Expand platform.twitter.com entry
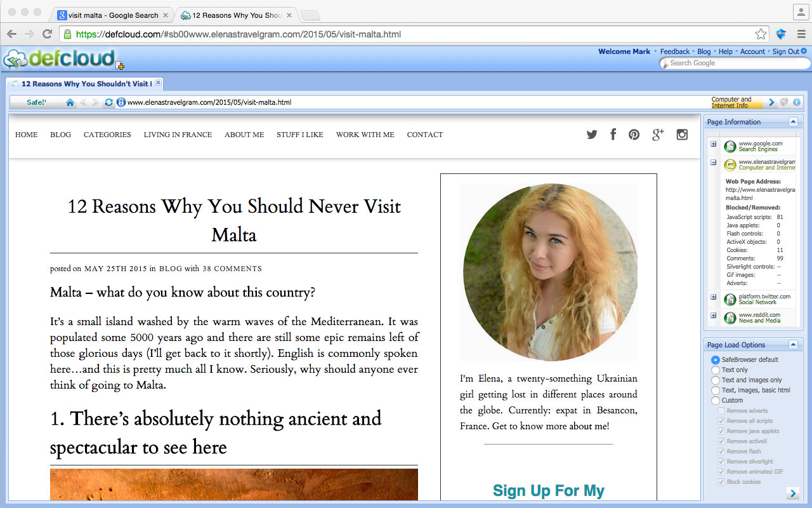The height and width of the screenshot is (508, 812). [714, 297]
